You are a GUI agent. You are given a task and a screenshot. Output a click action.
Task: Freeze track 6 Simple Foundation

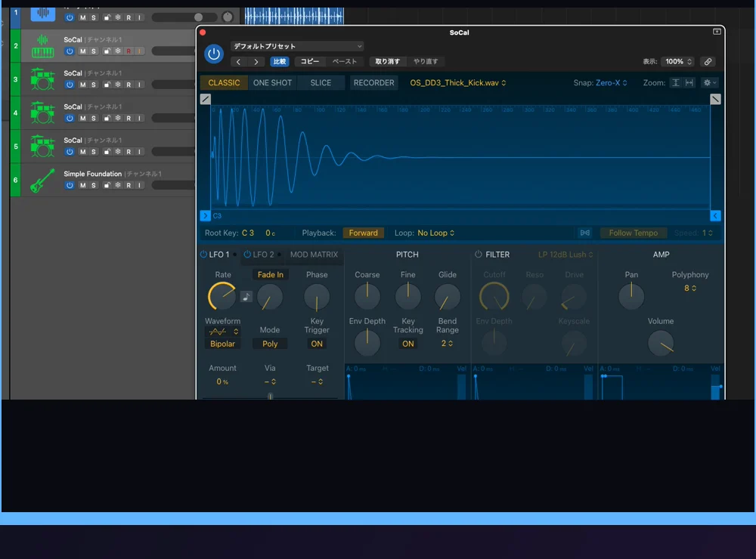[x=118, y=186]
